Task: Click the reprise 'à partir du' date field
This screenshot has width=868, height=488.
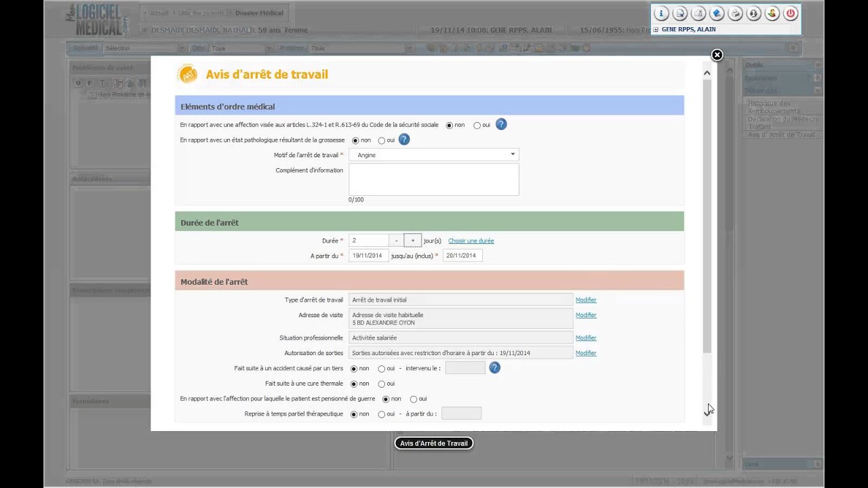Action: pyautogui.click(x=461, y=413)
